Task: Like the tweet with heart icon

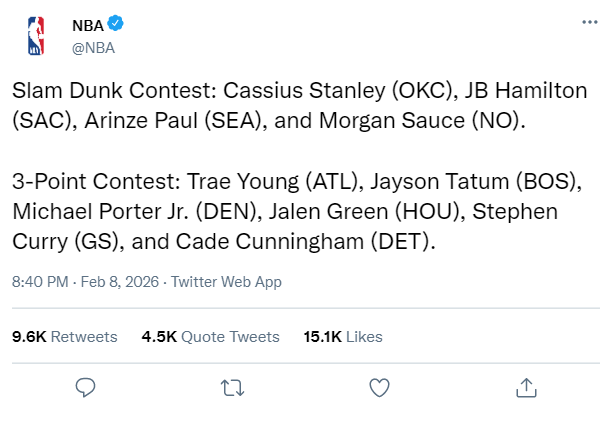Action: (x=379, y=388)
